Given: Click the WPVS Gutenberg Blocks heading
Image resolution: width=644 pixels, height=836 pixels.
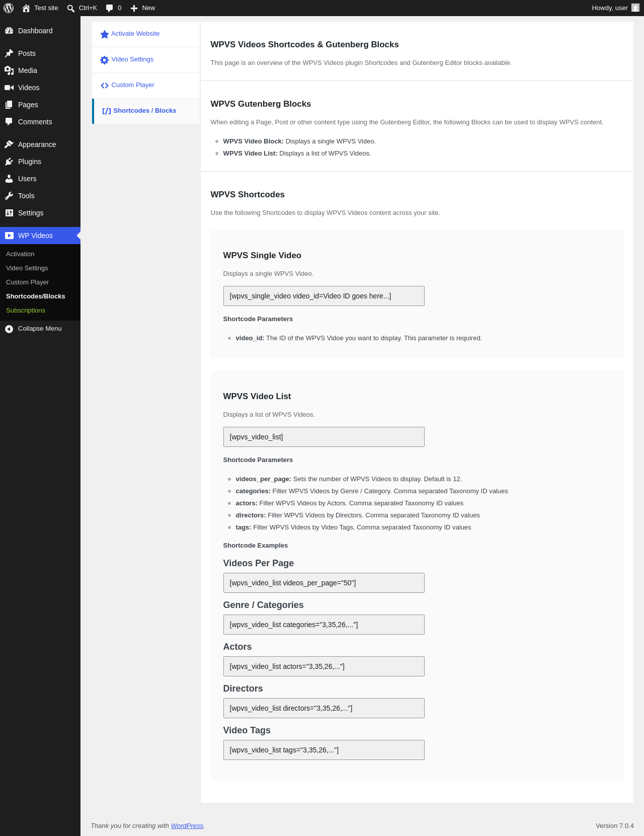Looking at the screenshot, I should (x=261, y=104).
